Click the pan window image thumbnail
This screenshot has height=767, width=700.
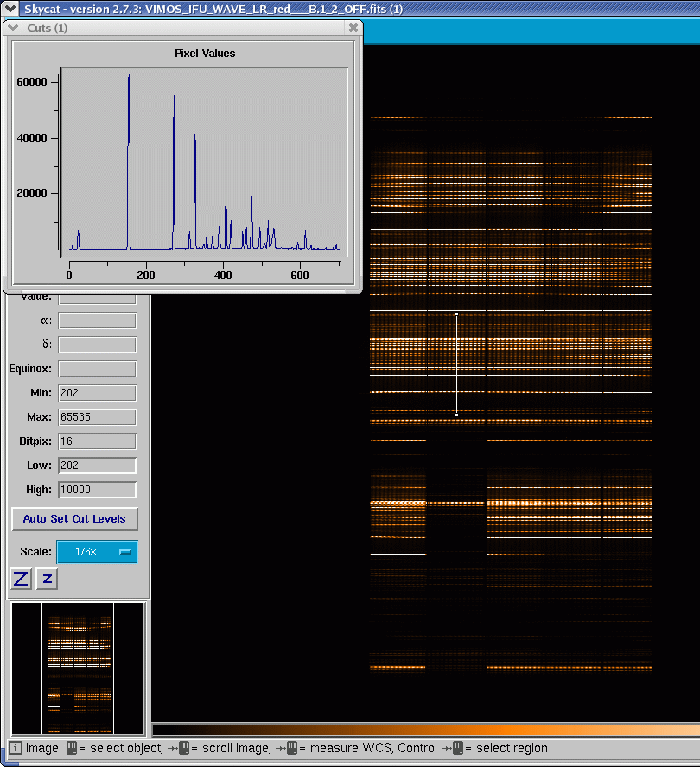click(78, 669)
